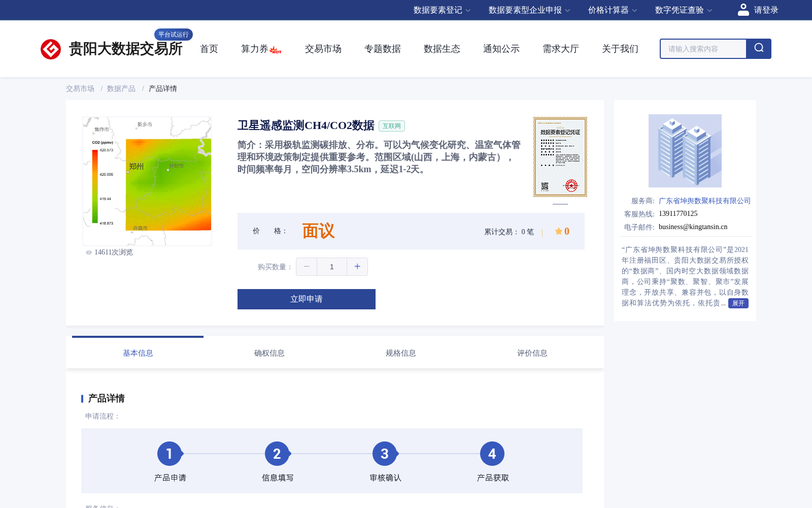Screen dimensions: 812x508
Task: Click the 卫星遥感监测CH4/CO2数据 product title
Action: click(306, 125)
